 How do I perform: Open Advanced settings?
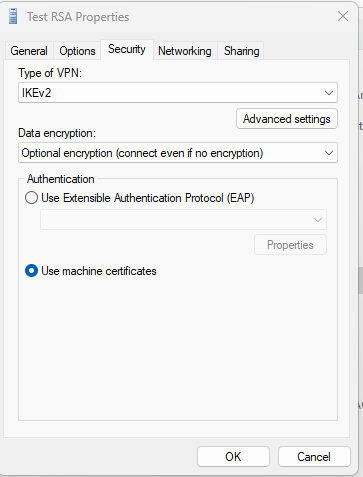287,119
